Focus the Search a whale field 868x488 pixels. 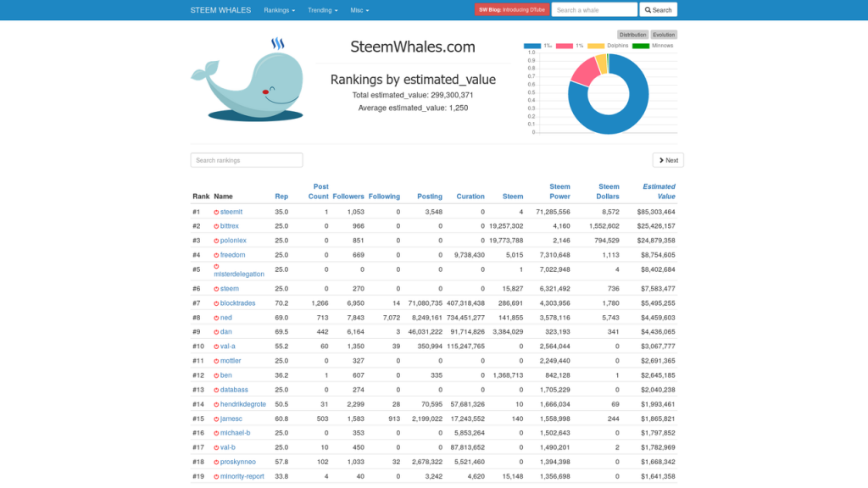[594, 9]
